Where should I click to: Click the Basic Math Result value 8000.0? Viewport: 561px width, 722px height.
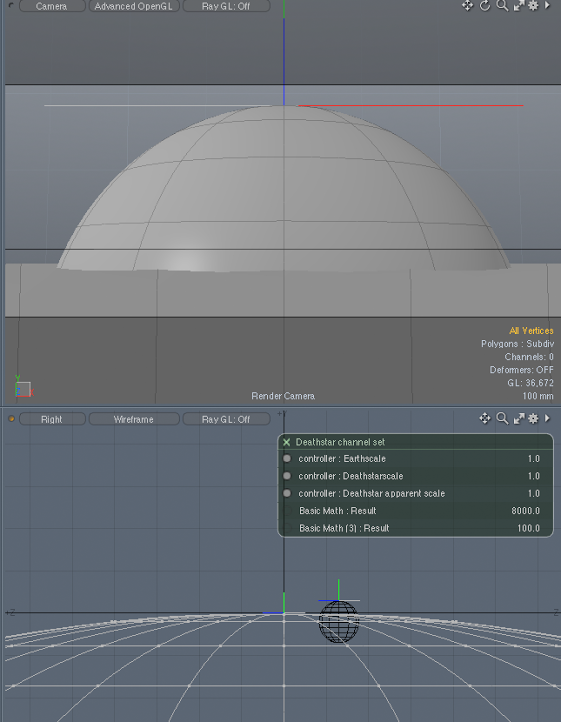(x=525, y=511)
